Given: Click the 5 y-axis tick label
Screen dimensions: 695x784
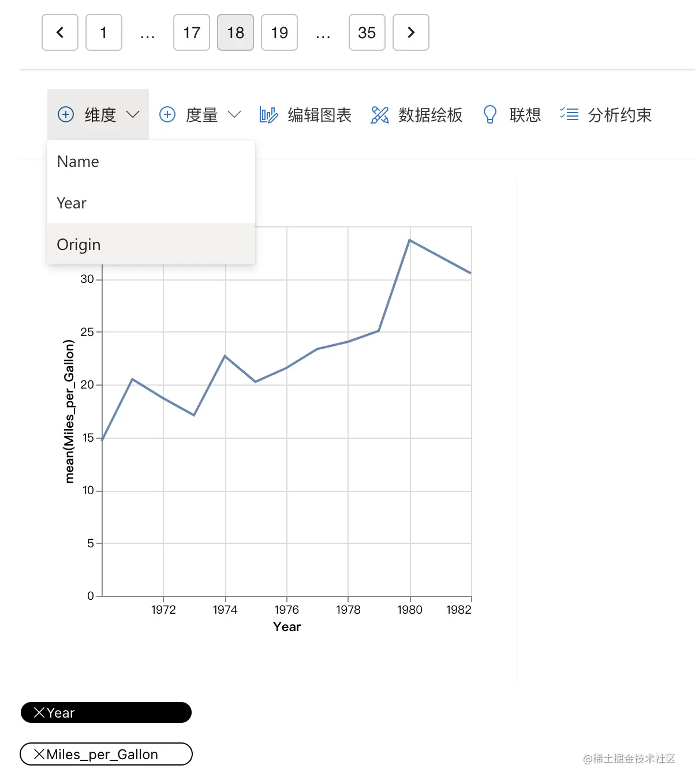Looking at the screenshot, I should pyautogui.click(x=91, y=543).
